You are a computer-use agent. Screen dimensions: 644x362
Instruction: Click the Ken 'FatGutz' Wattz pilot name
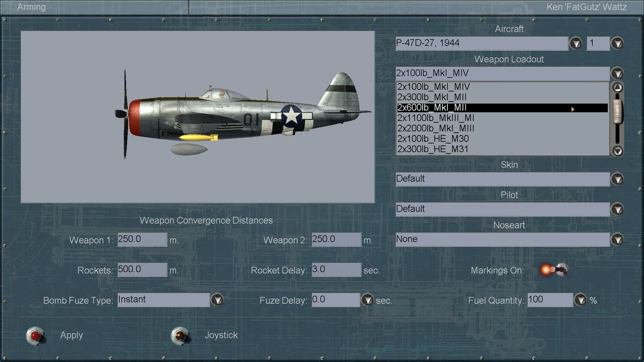587,7
